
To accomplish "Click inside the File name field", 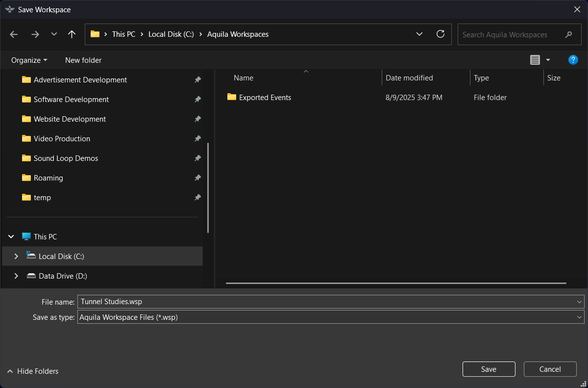I will point(294,302).
